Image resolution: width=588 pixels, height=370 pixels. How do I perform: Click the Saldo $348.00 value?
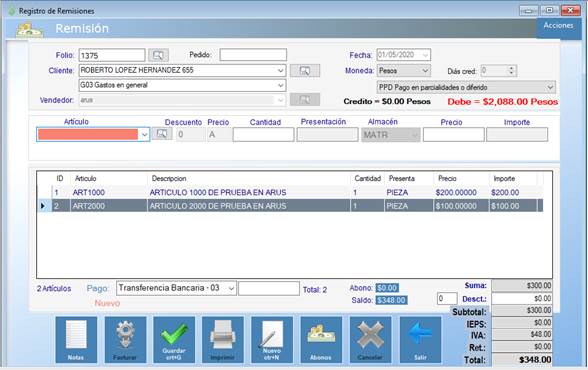click(x=391, y=300)
